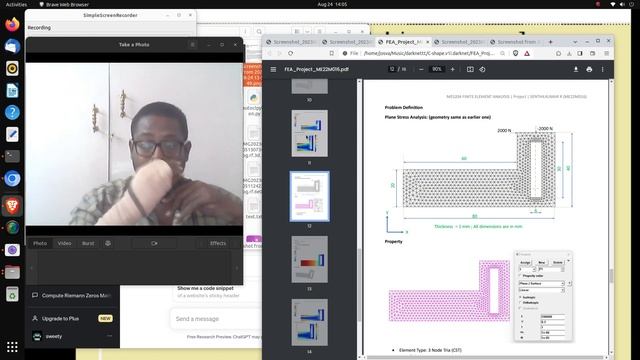Download the FEA_Project PDF

click(576, 69)
